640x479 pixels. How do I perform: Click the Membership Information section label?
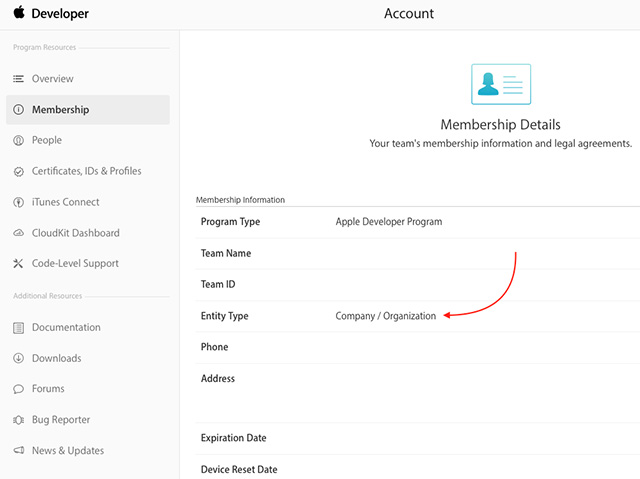[240, 200]
